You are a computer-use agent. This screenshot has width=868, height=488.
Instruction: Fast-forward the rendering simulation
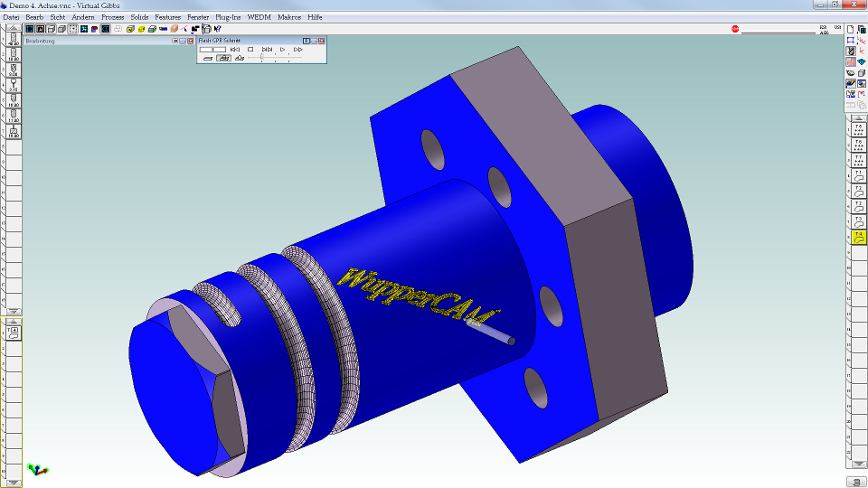coord(297,49)
